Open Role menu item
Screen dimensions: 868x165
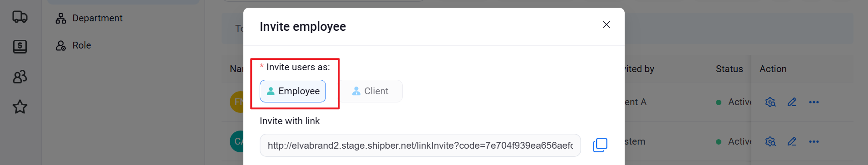click(73, 45)
